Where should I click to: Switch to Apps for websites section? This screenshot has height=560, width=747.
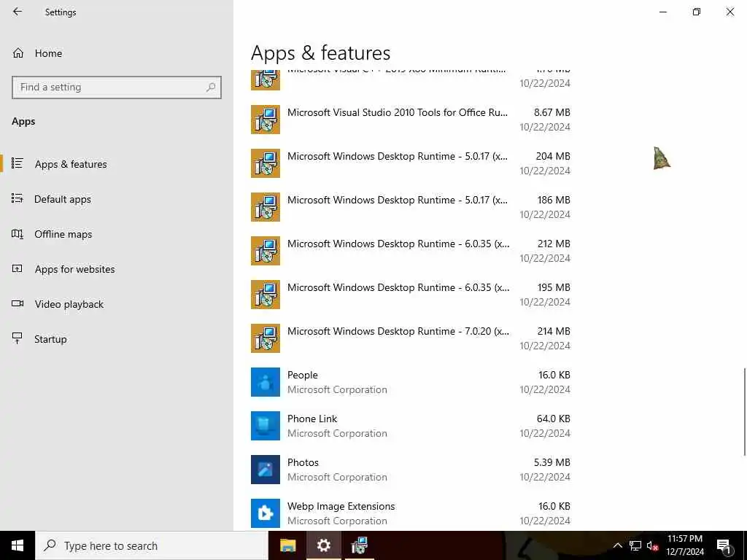[x=117, y=269]
